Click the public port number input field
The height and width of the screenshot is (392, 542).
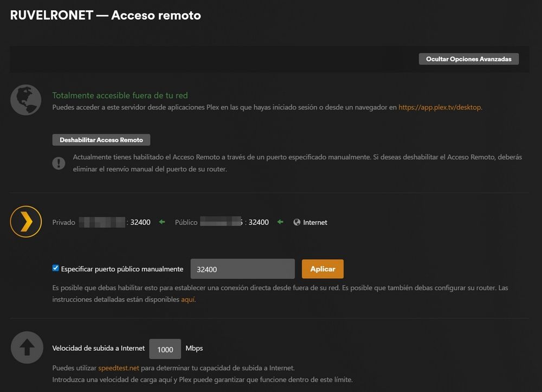tap(242, 268)
